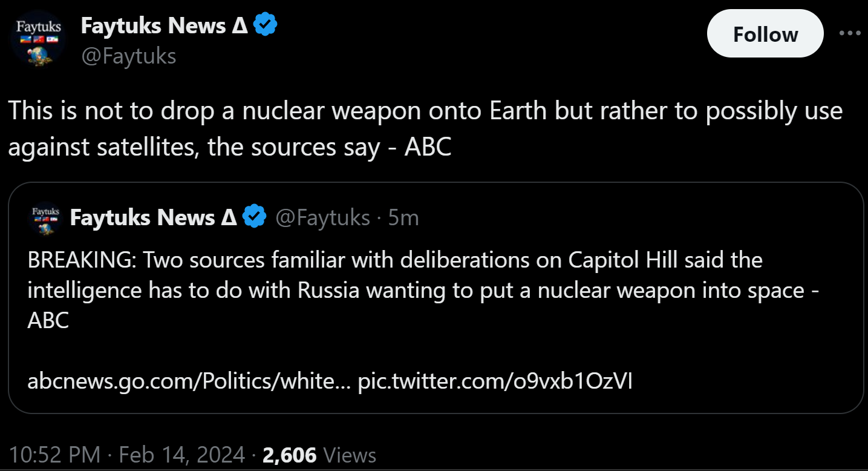868x471 pixels.
Task: Click the verified badge inside the quoted tweet
Action: [x=255, y=217]
